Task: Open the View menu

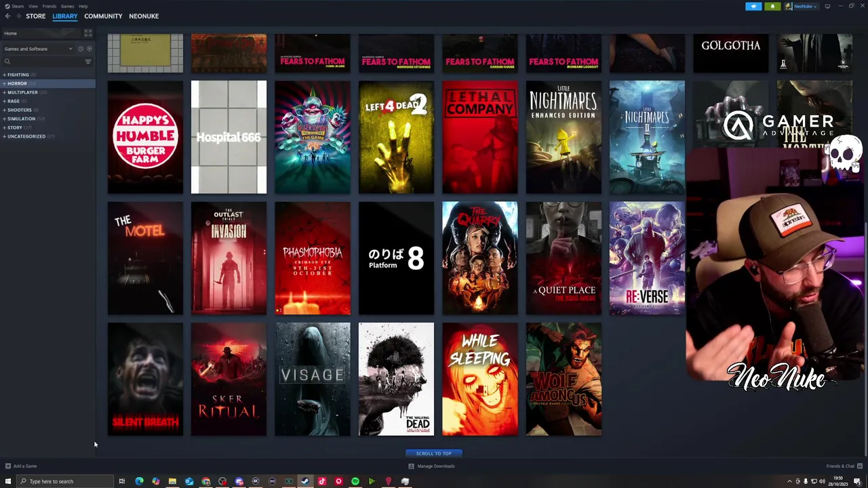Action: (x=33, y=6)
